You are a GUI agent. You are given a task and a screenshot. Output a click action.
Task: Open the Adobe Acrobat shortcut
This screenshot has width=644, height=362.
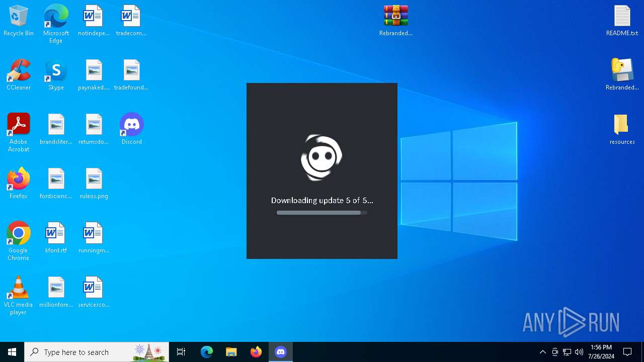(19, 133)
